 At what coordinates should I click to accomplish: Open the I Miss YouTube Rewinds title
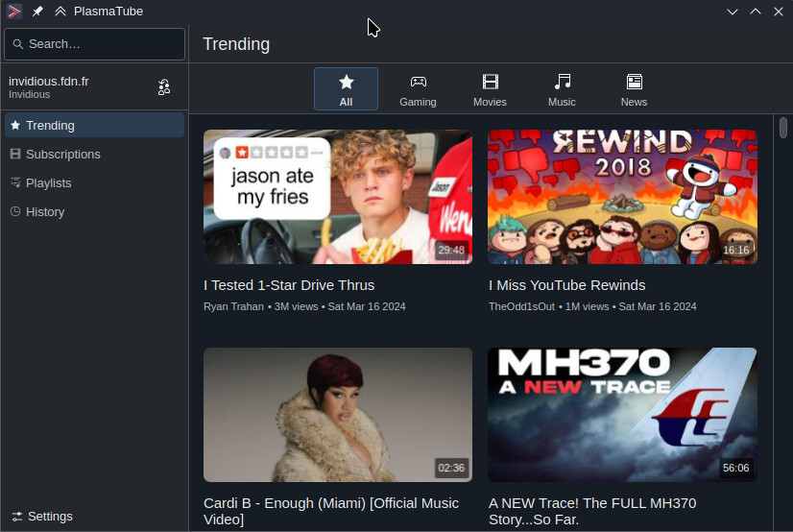(x=567, y=285)
